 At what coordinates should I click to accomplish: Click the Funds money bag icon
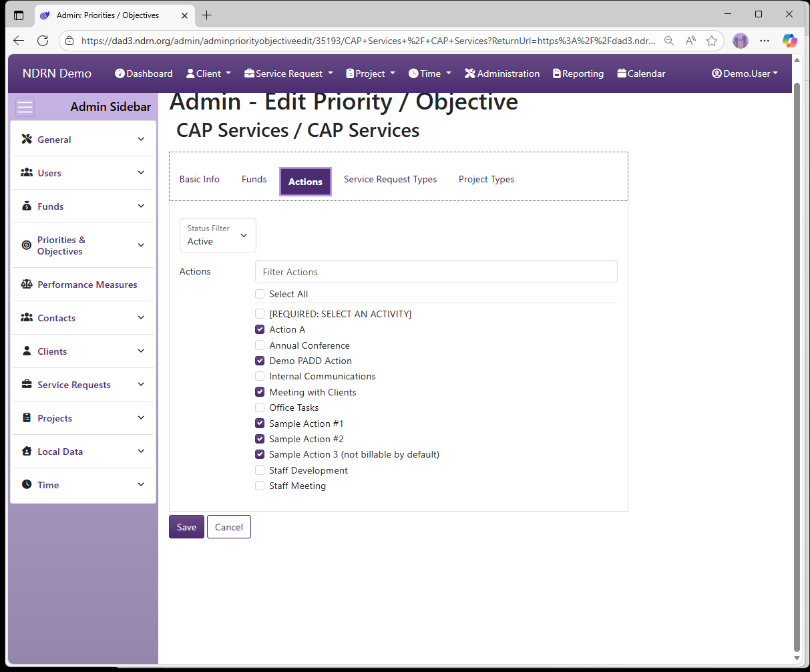click(27, 206)
